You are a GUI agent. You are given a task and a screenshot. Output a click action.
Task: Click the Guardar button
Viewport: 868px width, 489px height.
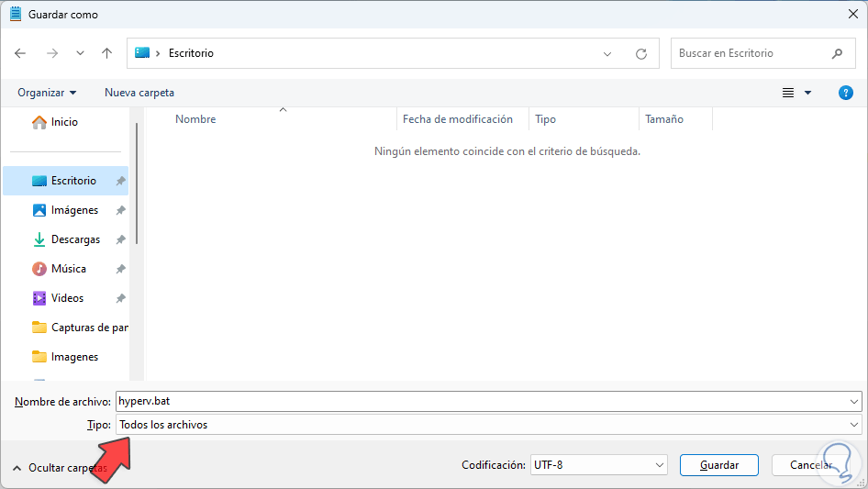719,465
